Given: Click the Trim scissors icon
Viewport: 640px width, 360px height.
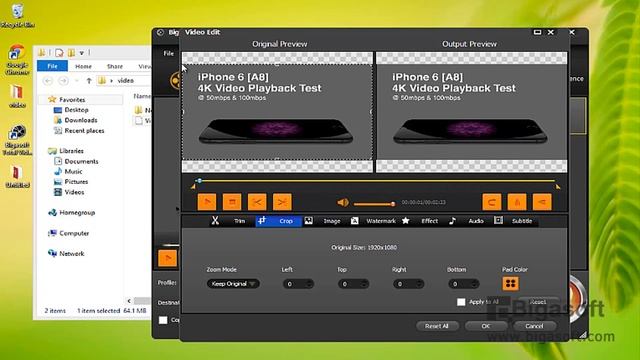Looking at the screenshot, I should point(215,221).
